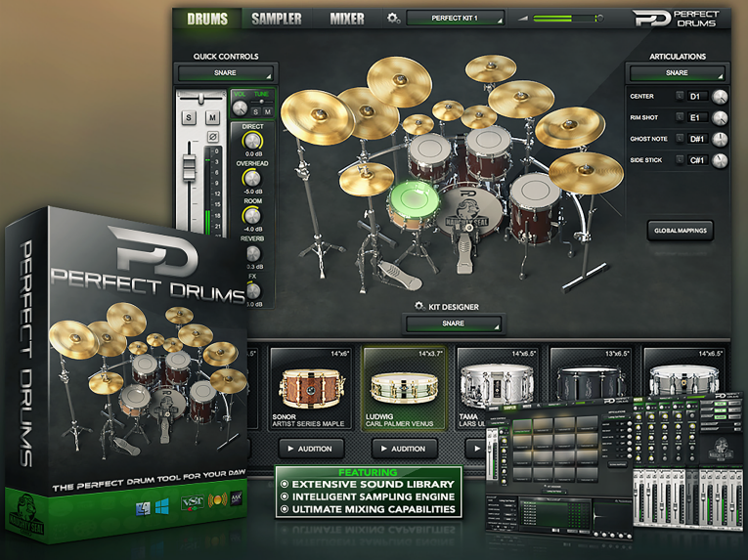Click the 'EXTENSIVE SOUND LIBRARY' feature text
Screen dimensions: 748x560
coord(374,484)
